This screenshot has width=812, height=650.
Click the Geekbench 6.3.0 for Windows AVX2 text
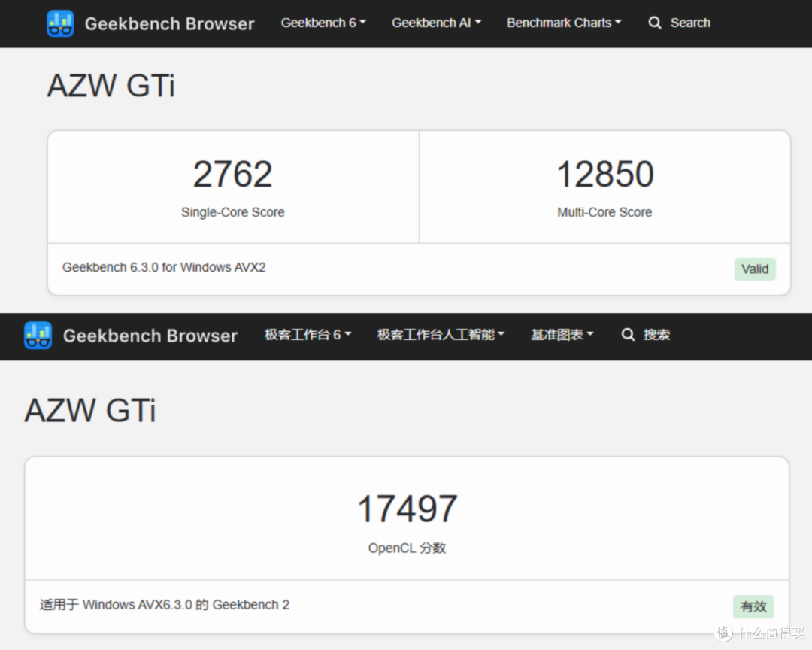click(x=164, y=268)
